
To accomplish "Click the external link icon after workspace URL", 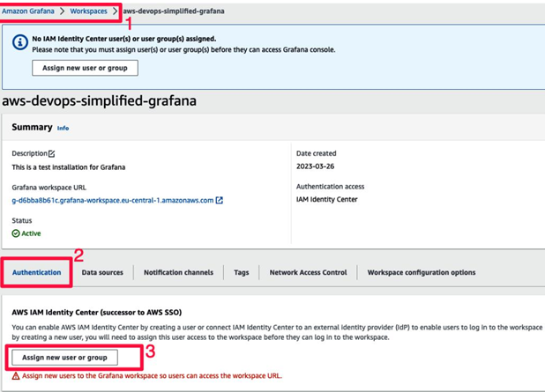I will [220, 200].
